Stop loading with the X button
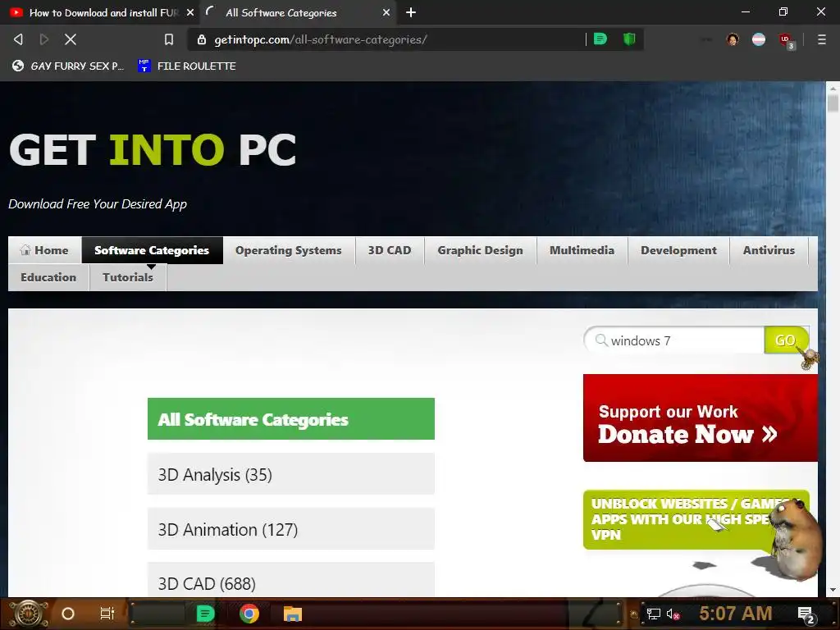The height and width of the screenshot is (630, 840). pos(71,39)
